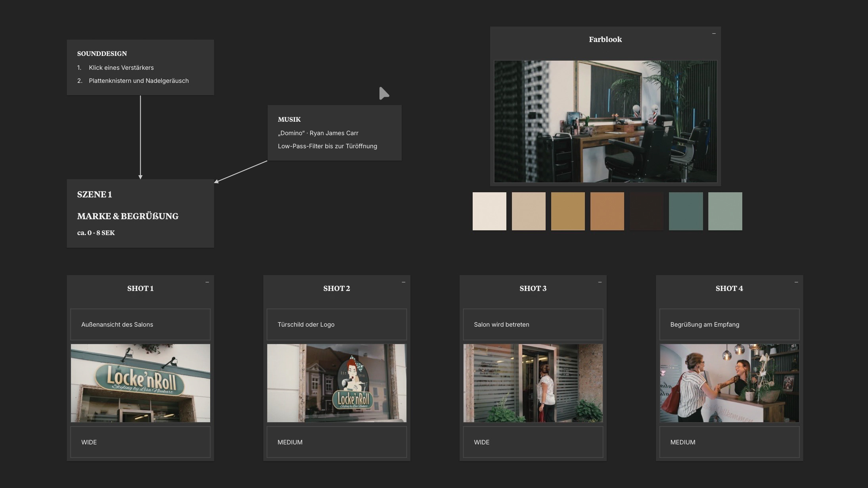Select 'Türschild oder Logo' note

coord(337,324)
